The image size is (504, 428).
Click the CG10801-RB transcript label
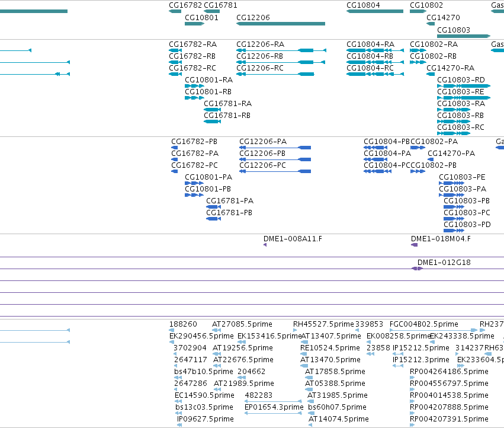pos(208,92)
